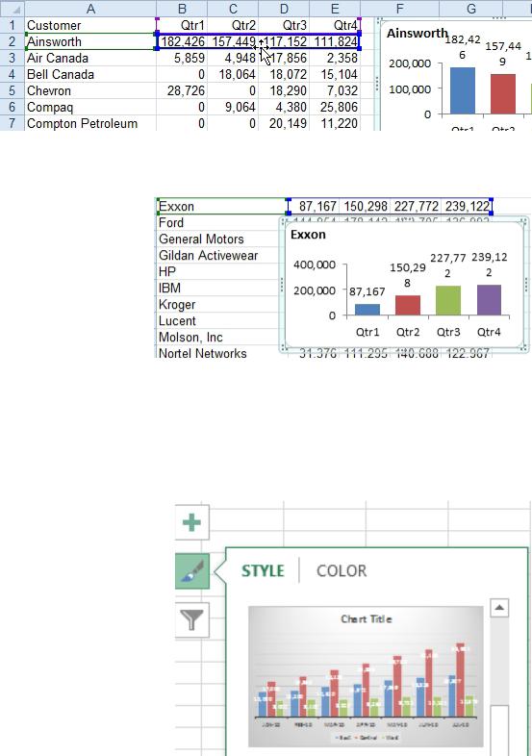Screen dimensions: 532x756
Task: Click Exxon row value 239,122
Action: (467, 206)
